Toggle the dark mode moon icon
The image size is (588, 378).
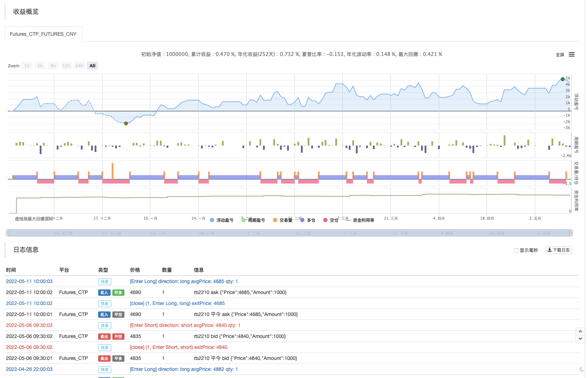click(x=582, y=369)
